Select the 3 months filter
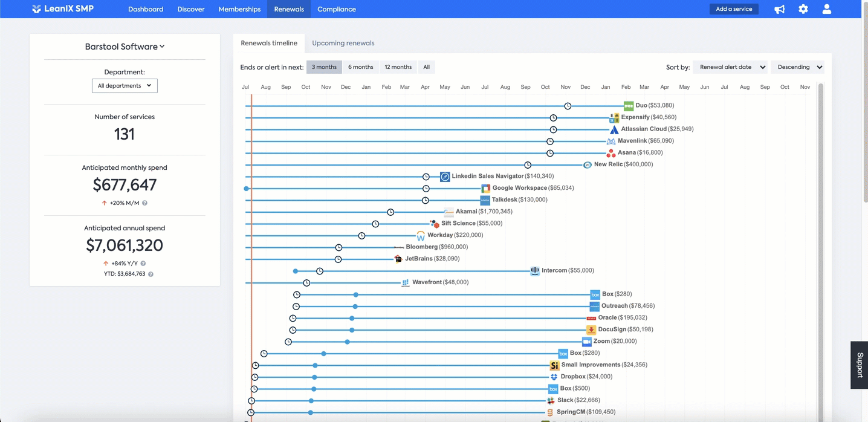868x422 pixels. tap(324, 67)
